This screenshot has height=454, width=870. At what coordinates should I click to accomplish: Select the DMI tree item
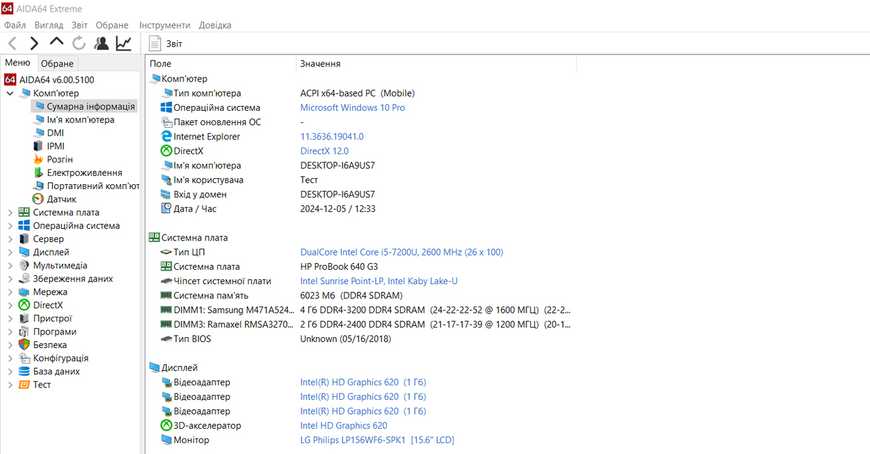[x=49, y=133]
